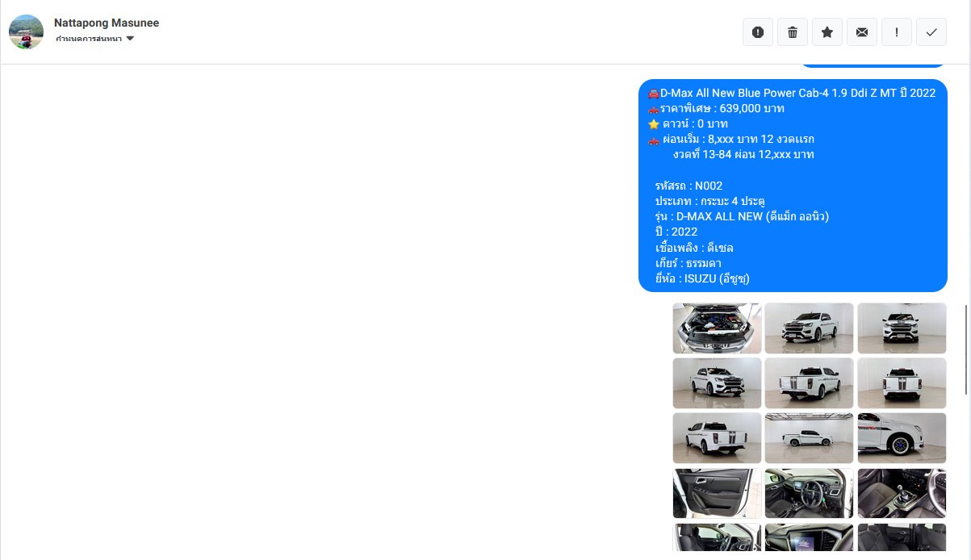Open the interior door panel photo
971x560 pixels.
tap(717, 494)
